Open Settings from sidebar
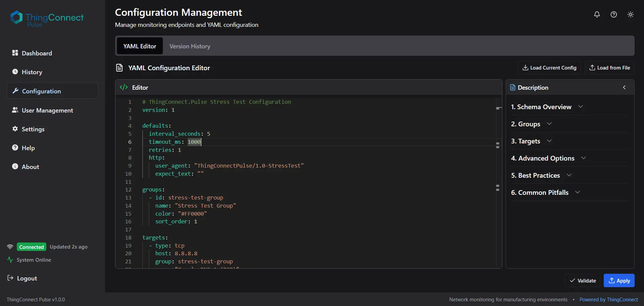 33,129
